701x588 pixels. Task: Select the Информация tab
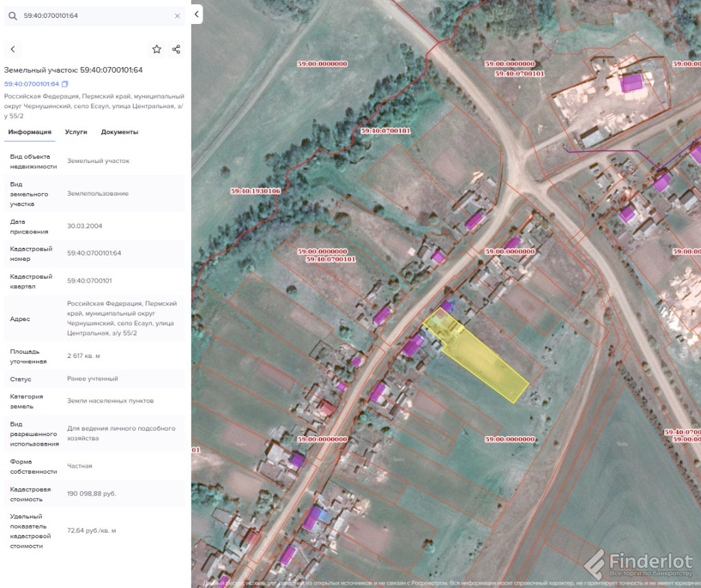point(29,132)
